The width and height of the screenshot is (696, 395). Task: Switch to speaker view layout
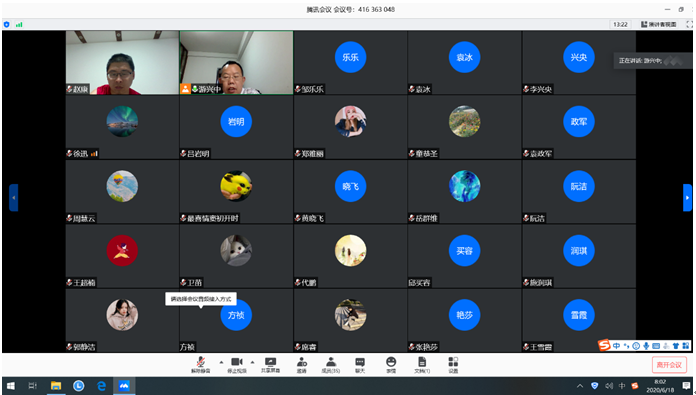(659, 24)
